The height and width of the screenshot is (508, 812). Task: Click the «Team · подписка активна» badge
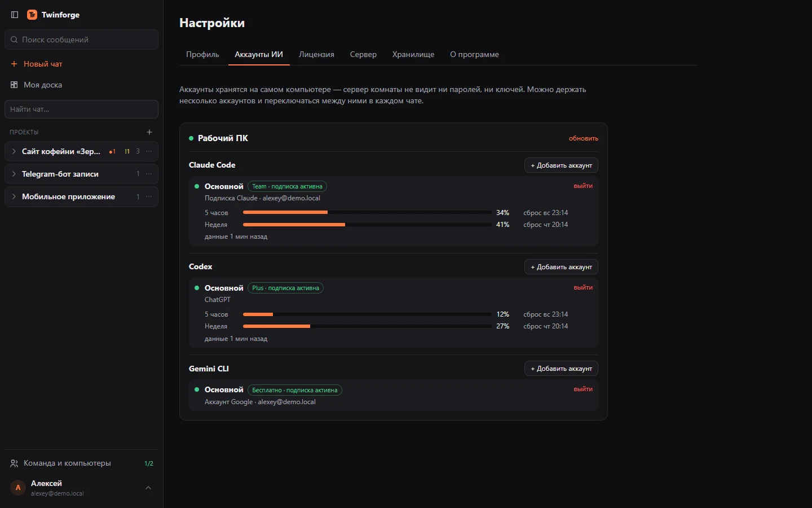tap(287, 186)
